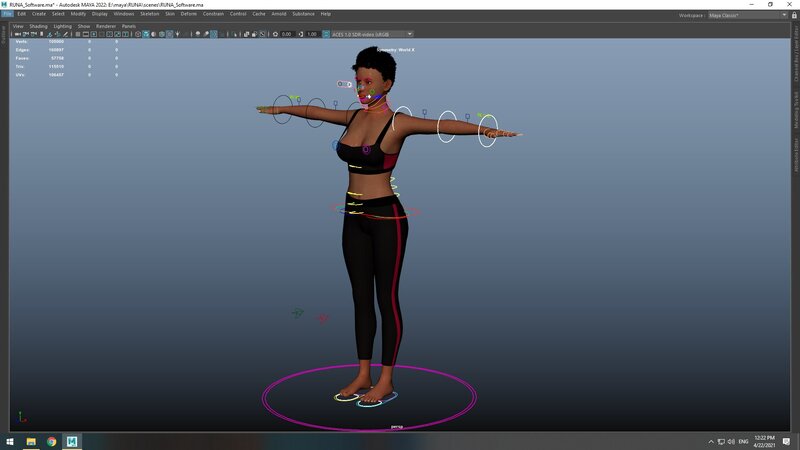
Task: Open the Skeleton menu
Action: (x=148, y=14)
